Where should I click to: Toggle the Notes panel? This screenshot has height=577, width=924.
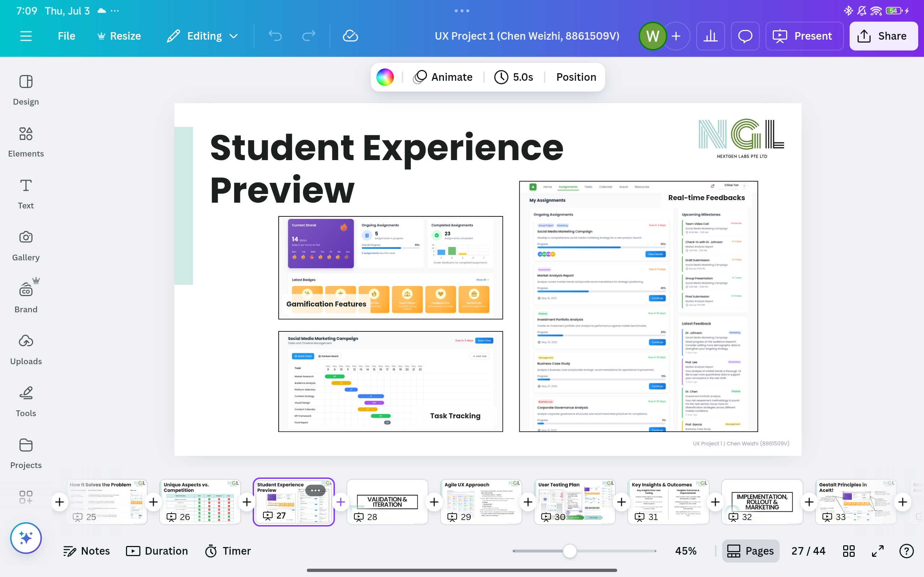[87, 551]
